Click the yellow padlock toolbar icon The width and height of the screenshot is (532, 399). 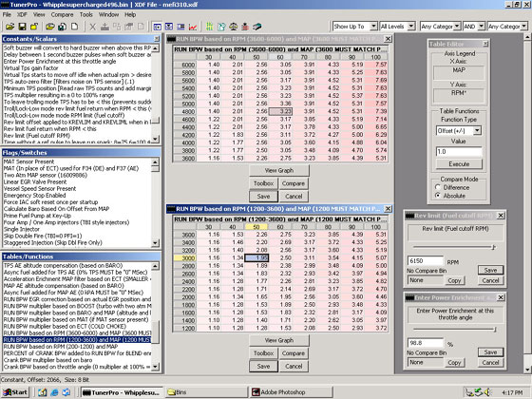click(34, 27)
